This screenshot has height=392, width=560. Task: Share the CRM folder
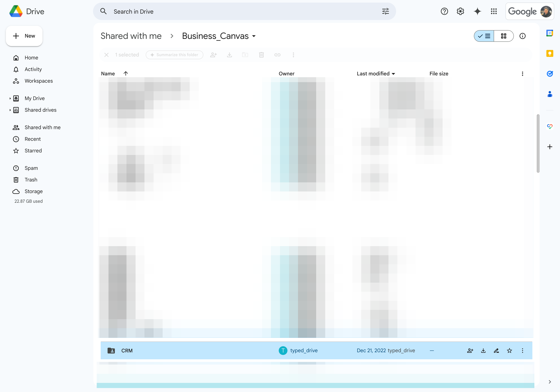(x=470, y=351)
